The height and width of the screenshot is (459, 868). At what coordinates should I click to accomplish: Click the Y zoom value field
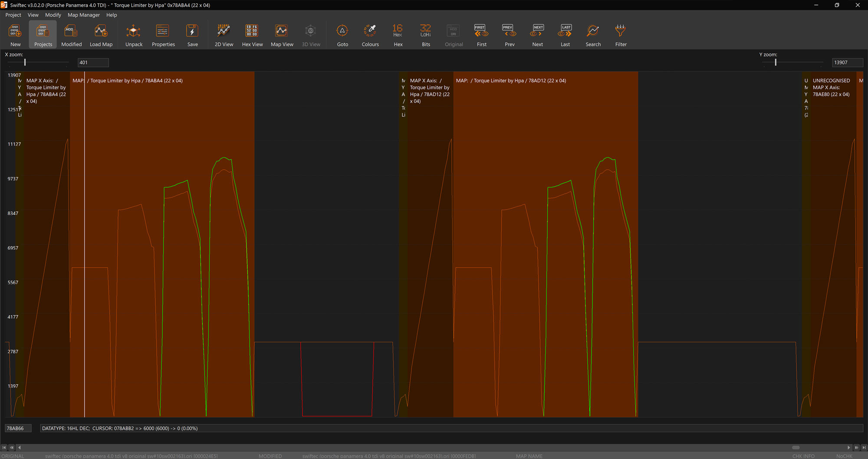click(847, 62)
